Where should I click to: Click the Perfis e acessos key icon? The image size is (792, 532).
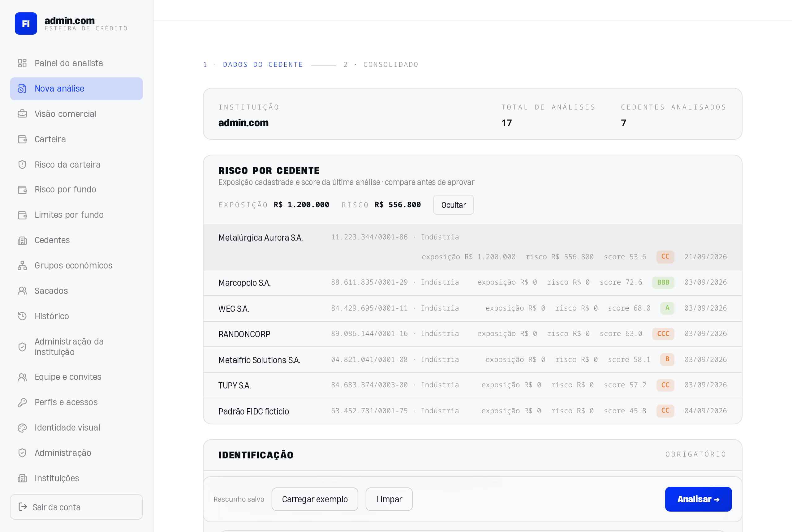(22, 402)
